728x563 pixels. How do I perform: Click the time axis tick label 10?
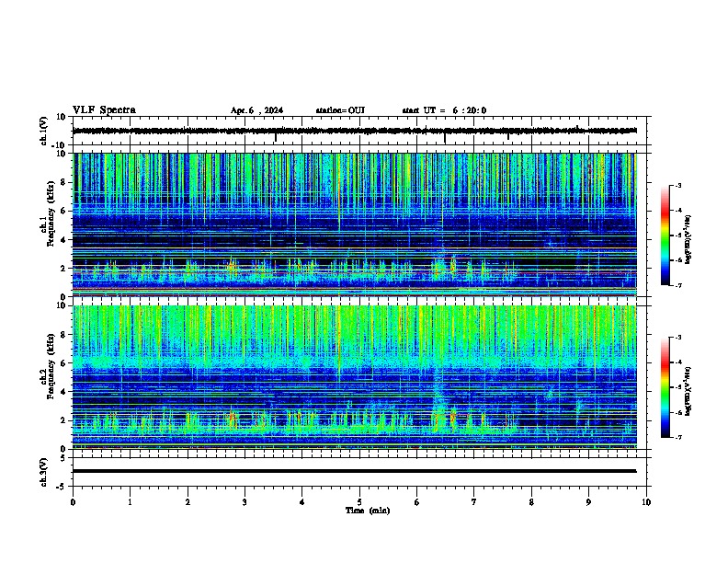(646, 502)
